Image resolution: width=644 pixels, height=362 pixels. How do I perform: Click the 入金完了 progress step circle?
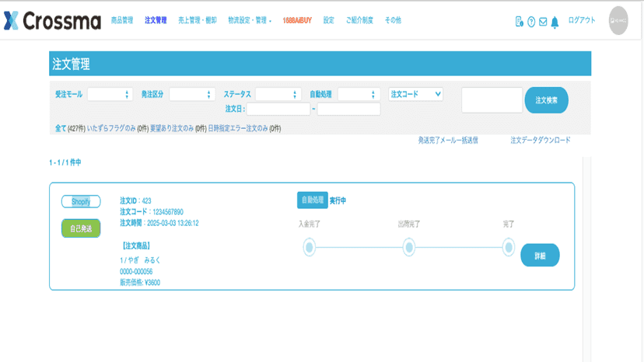310,248
